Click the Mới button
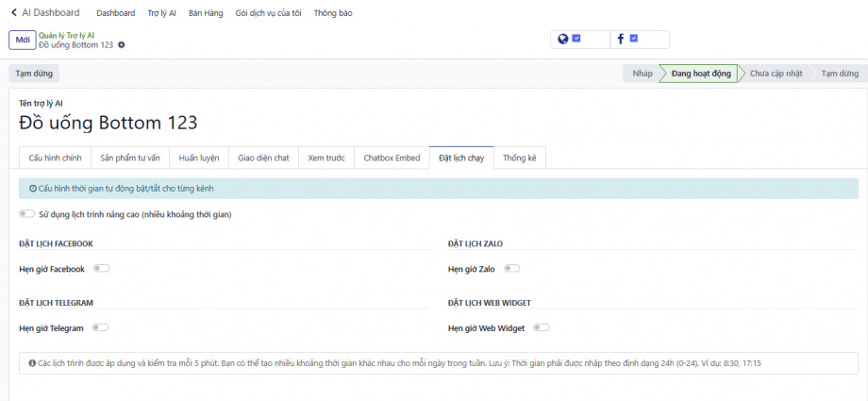 pos(22,40)
